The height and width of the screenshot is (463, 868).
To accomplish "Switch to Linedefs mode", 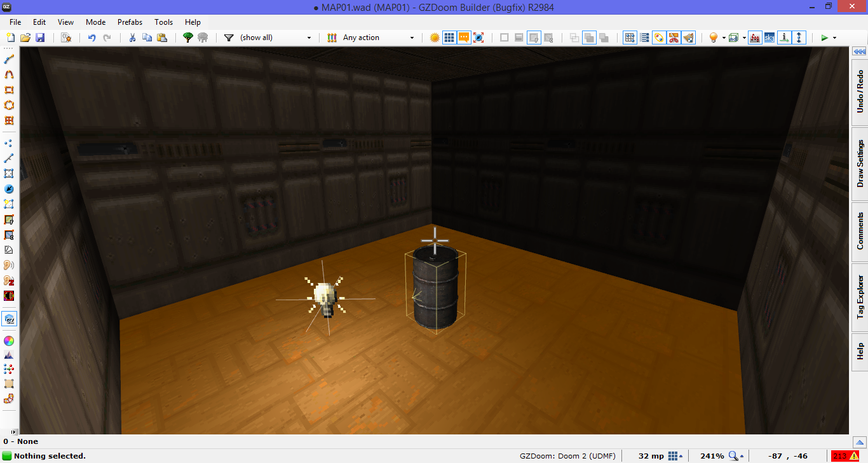I will pos(9,158).
